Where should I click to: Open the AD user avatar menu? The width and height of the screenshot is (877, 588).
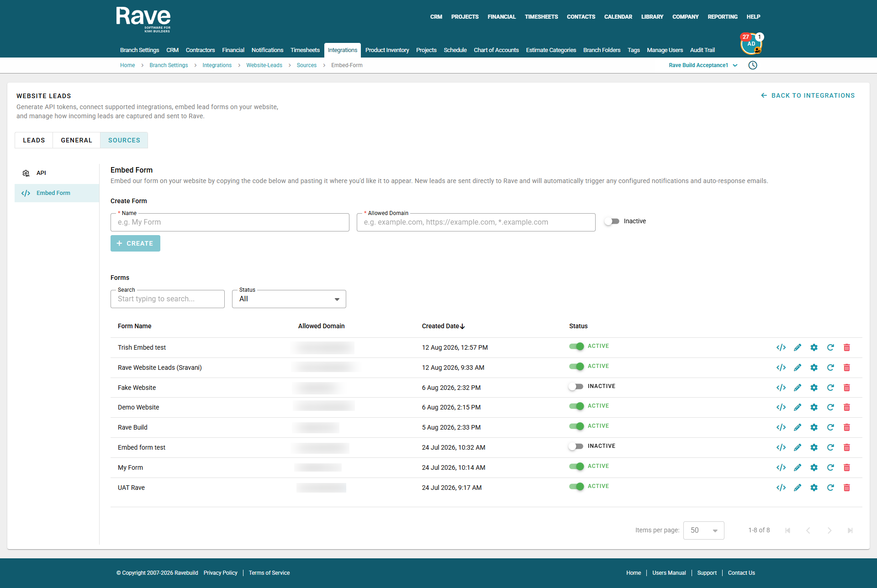click(x=751, y=44)
